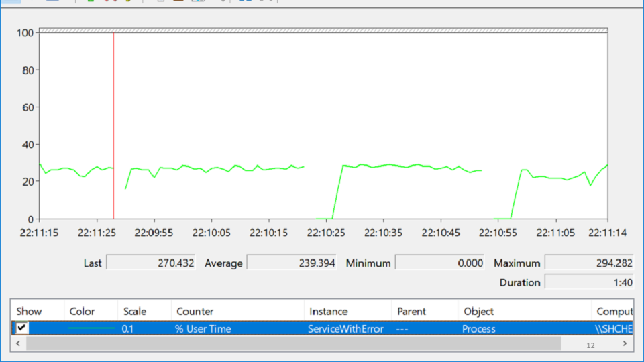
Task: Click the horizontal scrollbar thumb of counter list
Action: tap(293, 343)
